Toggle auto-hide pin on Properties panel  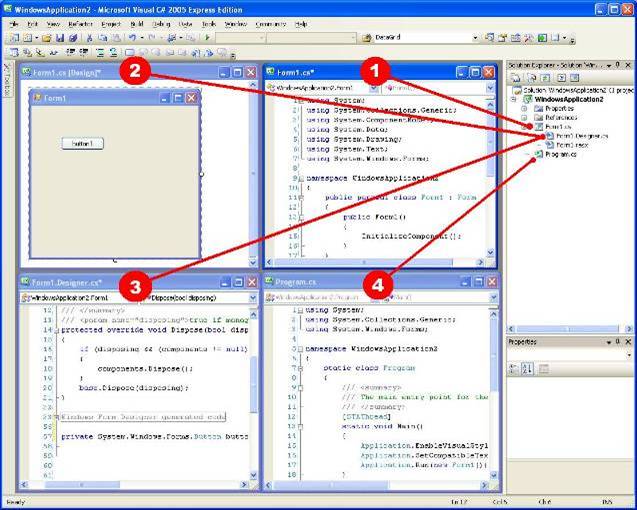tap(618, 342)
